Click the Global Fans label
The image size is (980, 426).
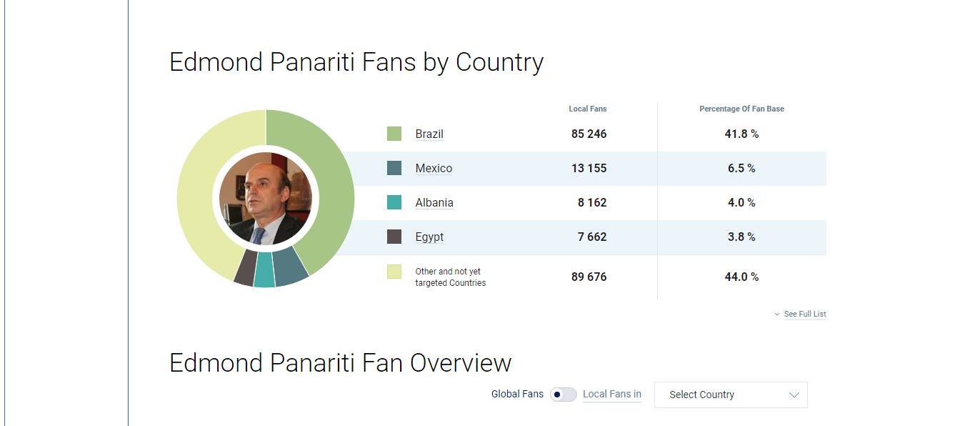click(x=517, y=394)
